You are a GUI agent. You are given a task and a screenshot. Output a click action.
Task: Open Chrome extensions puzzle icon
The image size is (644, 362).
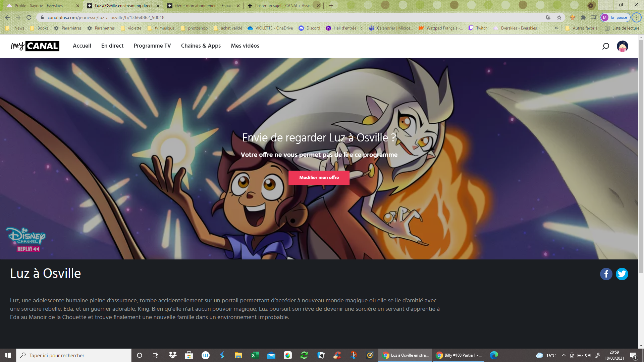point(583,17)
